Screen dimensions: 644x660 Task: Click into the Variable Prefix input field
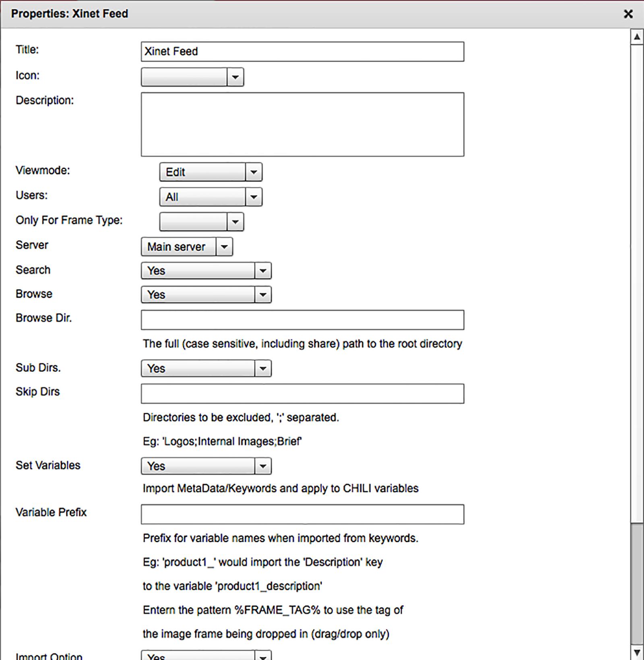pos(302,514)
